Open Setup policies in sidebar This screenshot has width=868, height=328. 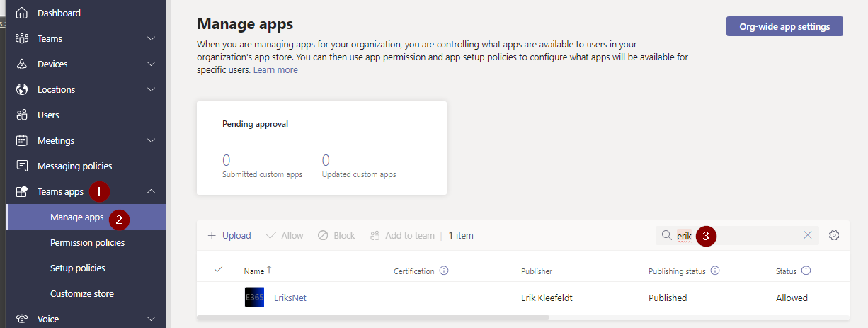click(77, 268)
